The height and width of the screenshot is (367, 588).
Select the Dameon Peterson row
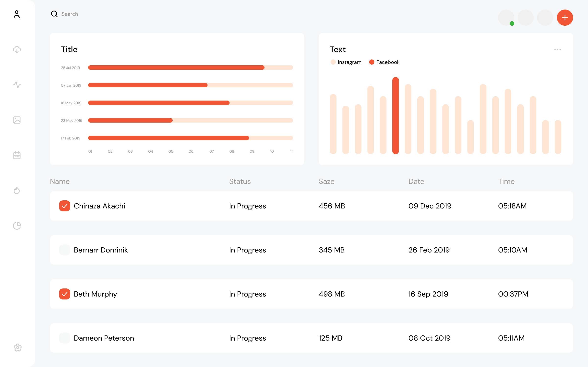pos(104,338)
